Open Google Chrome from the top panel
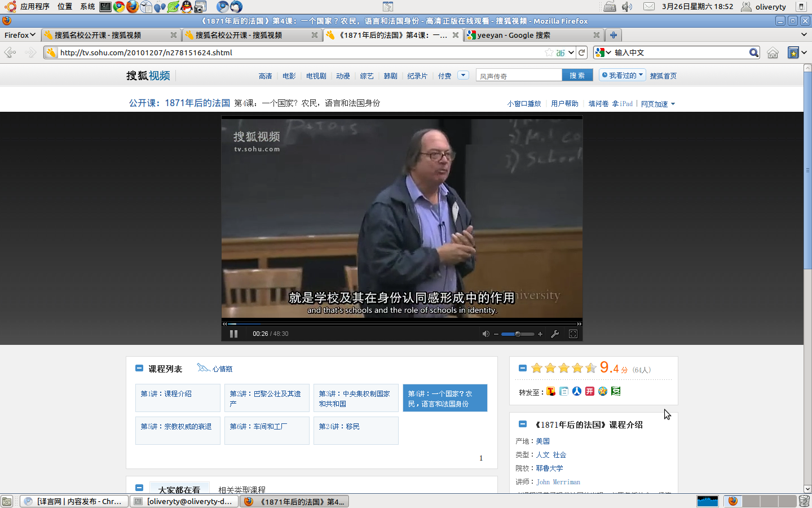Screen dimensions: 812x508 (119, 7)
